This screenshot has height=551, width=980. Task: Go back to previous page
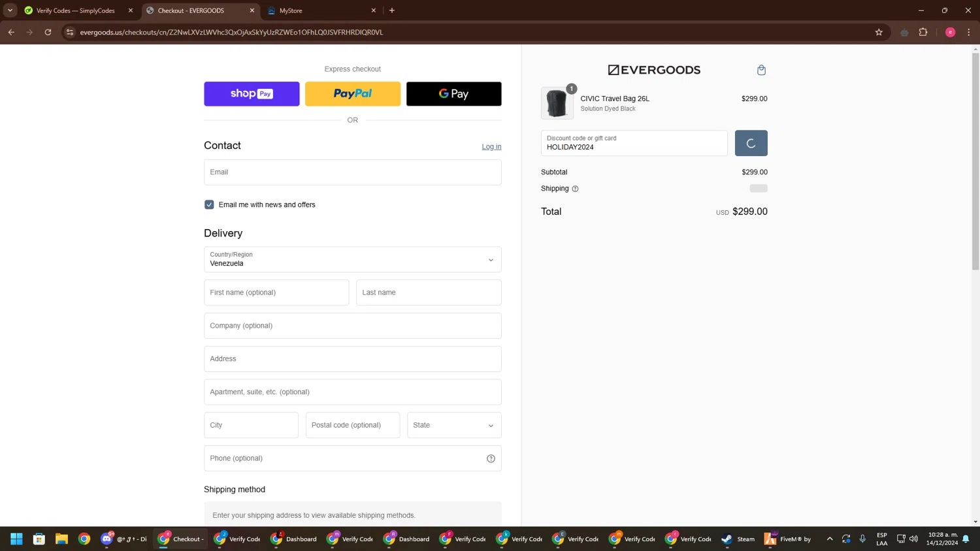(x=11, y=32)
